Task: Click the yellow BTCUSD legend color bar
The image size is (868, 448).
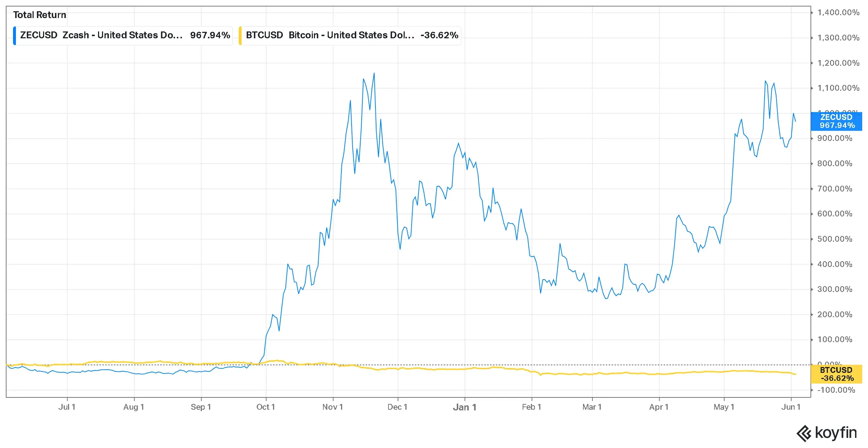Action: coord(240,35)
